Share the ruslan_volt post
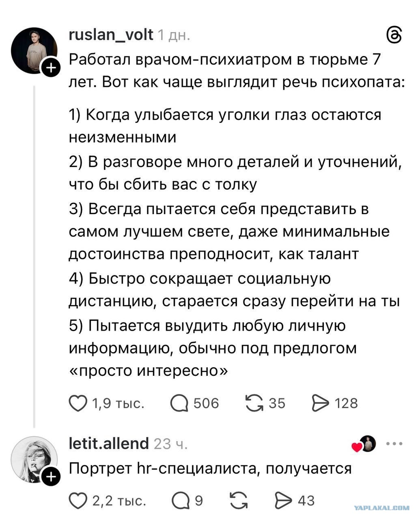This screenshot has width=420, height=520. tap(320, 403)
